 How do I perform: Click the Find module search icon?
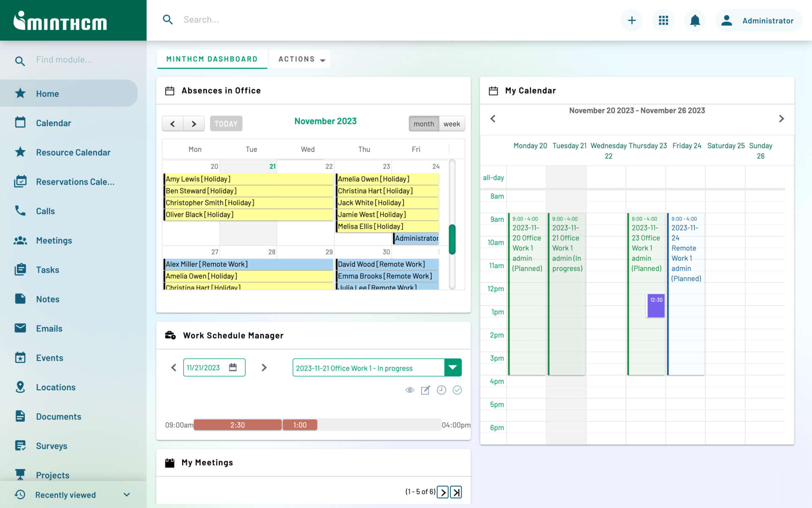point(20,61)
